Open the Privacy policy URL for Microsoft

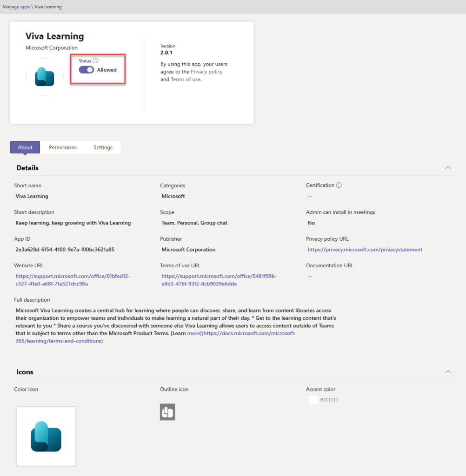pyautogui.click(x=365, y=249)
